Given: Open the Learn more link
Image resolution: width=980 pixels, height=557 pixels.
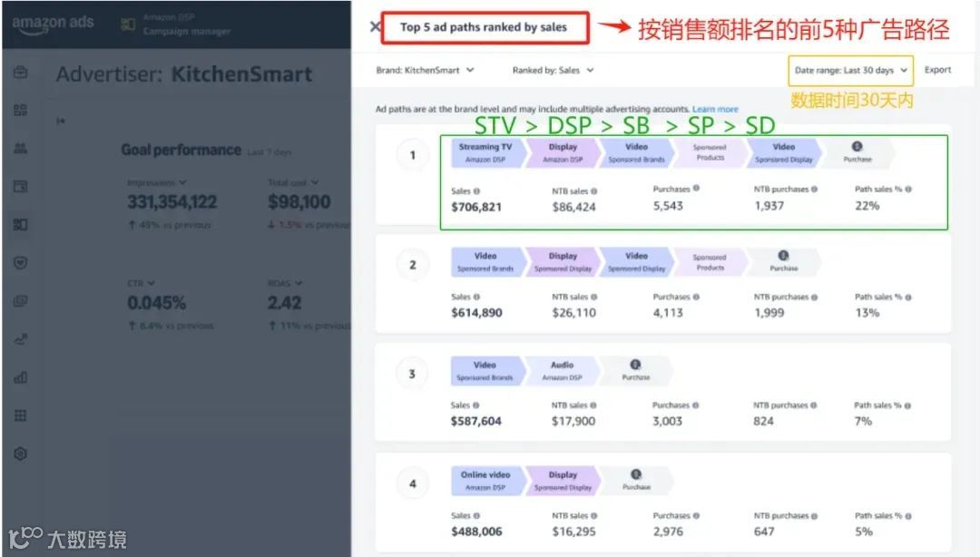Looking at the screenshot, I should point(715,109).
